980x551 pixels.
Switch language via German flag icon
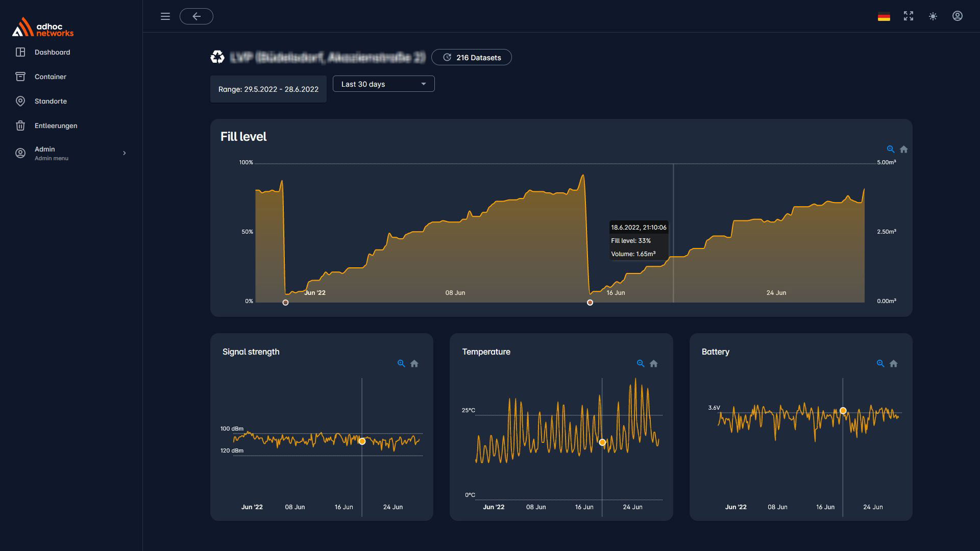pos(884,17)
